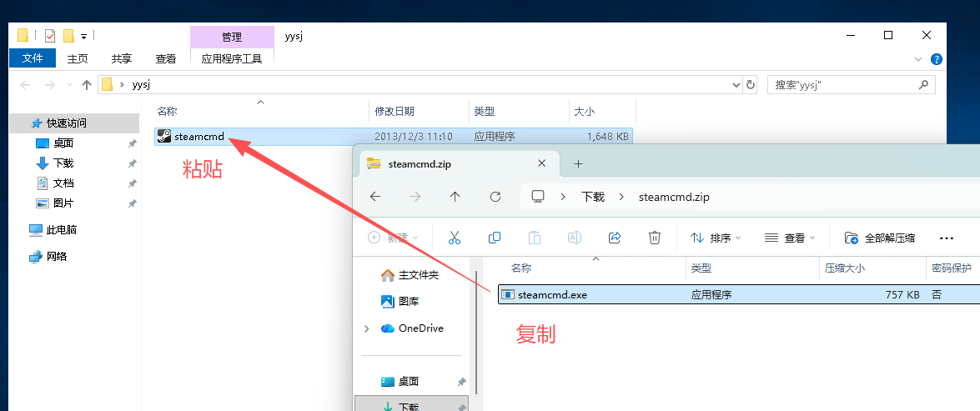Screen dimensions: 980x411
Task: Click Refresh button in steamcmd.zip window
Action: tap(495, 197)
